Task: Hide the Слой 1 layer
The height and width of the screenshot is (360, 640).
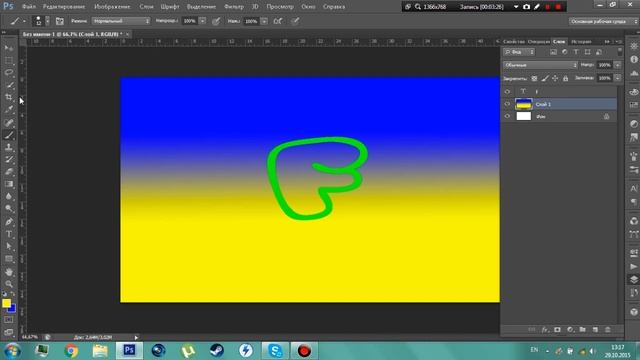Action: point(507,104)
